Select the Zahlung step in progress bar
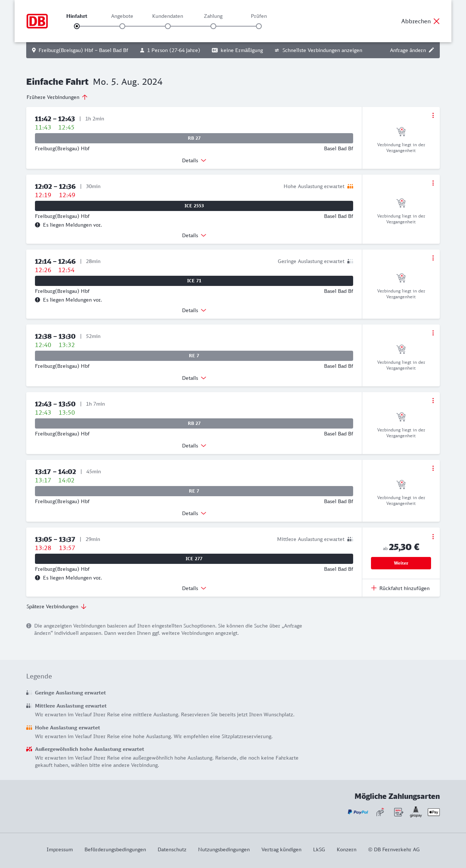This screenshot has width=466, height=868. pyautogui.click(x=213, y=26)
